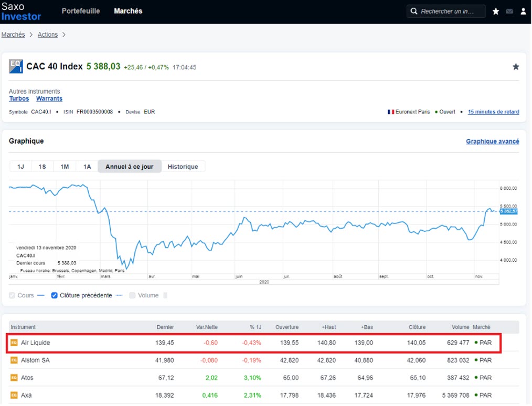This screenshot has height=406, width=532.
Task: Open the Portefeuille menu
Action: click(81, 11)
